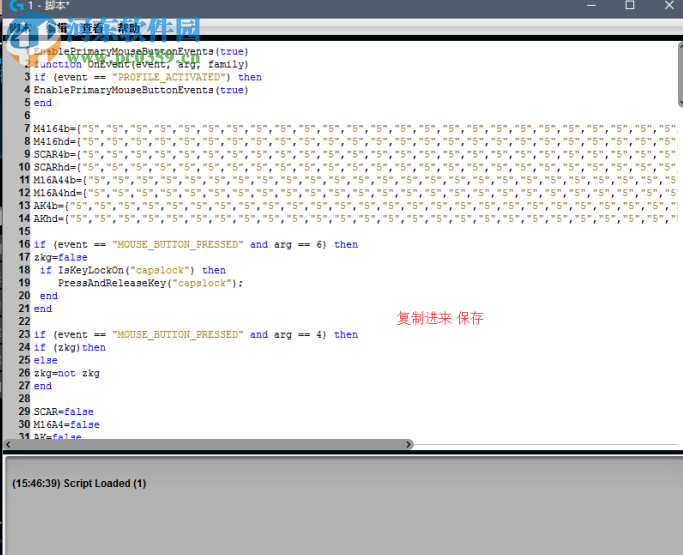Screen dimensions: 683x555
Task: Click line 23 with arg == 4 condition
Action: (x=196, y=335)
